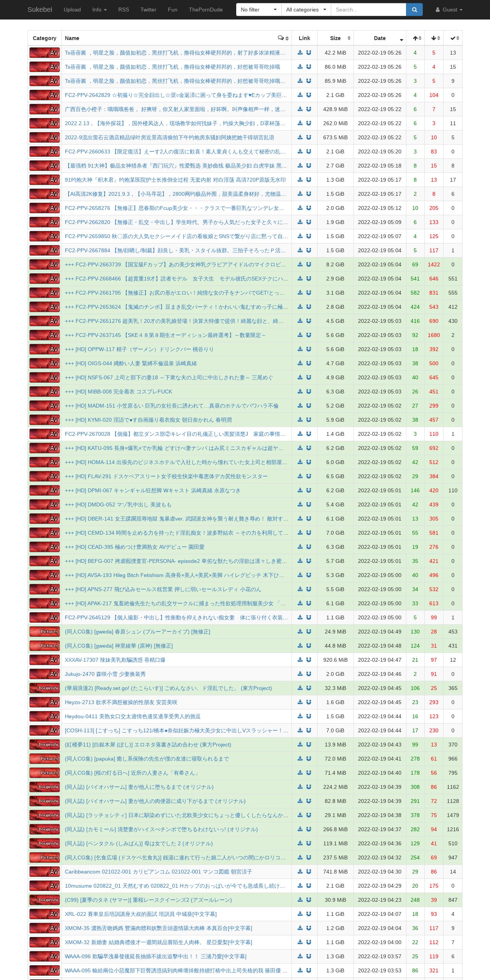Open the XXXAV-17307 torrent title link
The height and width of the screenshot is (980, 490).
[115, 660]
